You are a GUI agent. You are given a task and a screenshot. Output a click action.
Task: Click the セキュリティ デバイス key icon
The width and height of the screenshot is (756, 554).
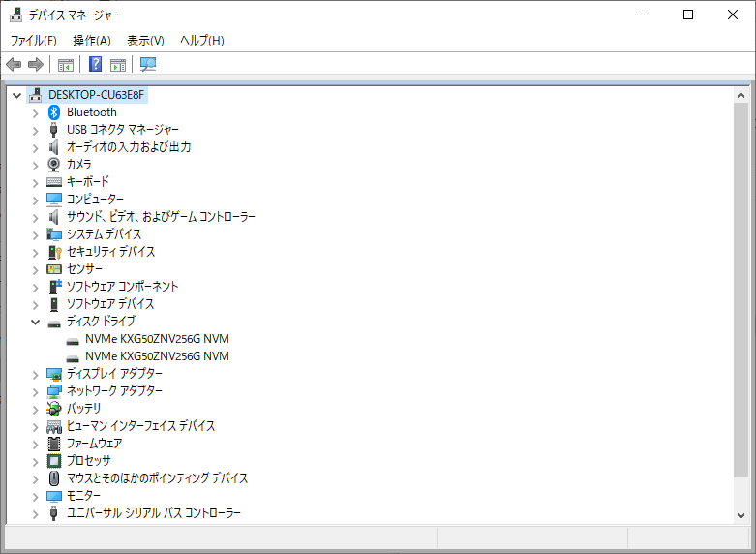[x=55, y=252]
